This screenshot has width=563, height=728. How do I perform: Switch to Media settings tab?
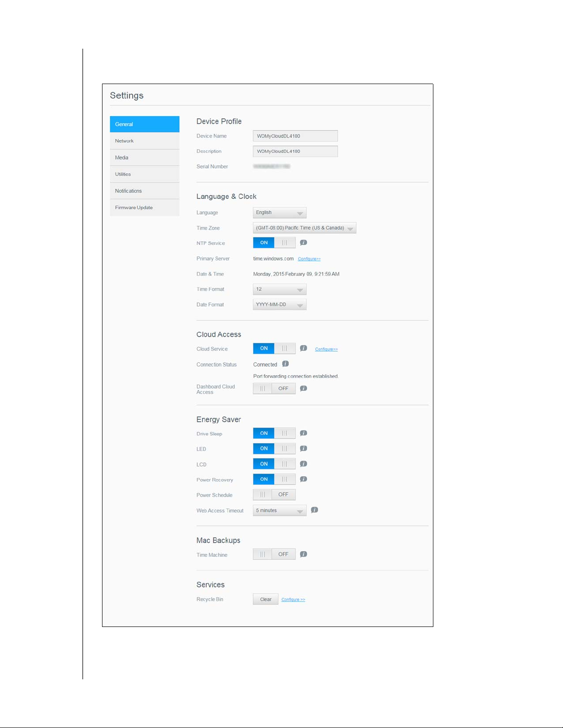[x=145, y=158]
